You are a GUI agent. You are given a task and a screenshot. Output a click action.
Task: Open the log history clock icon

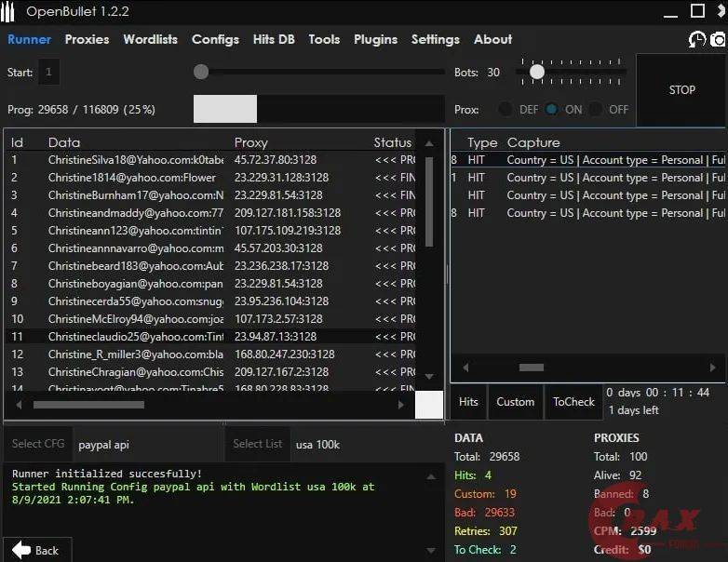[x=696, y=40]
